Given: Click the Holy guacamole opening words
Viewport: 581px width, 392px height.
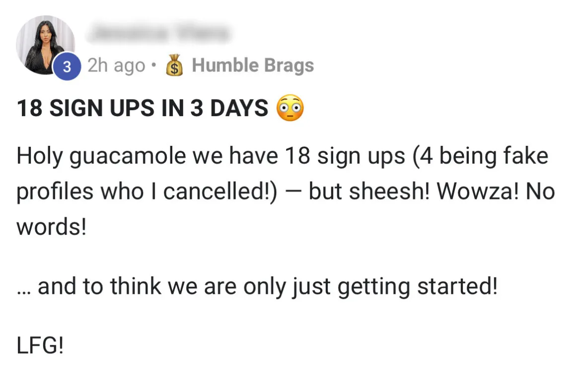Looking at the screenshot, I should (101, 156).
